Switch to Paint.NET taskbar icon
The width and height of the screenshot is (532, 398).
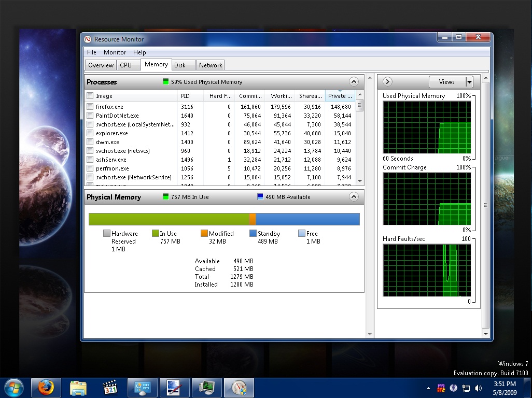[174, 388]
